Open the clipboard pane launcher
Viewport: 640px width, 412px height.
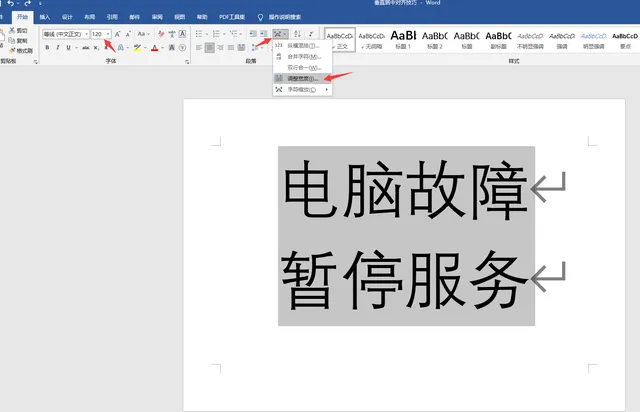click(x=36, y=62)
